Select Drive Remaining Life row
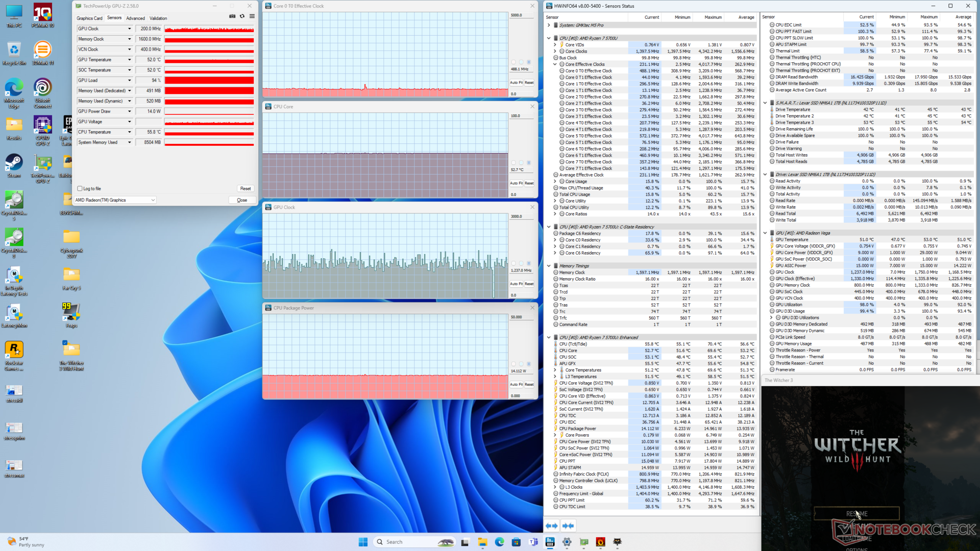This screenshot has width=980, height=551. point(870,129)
